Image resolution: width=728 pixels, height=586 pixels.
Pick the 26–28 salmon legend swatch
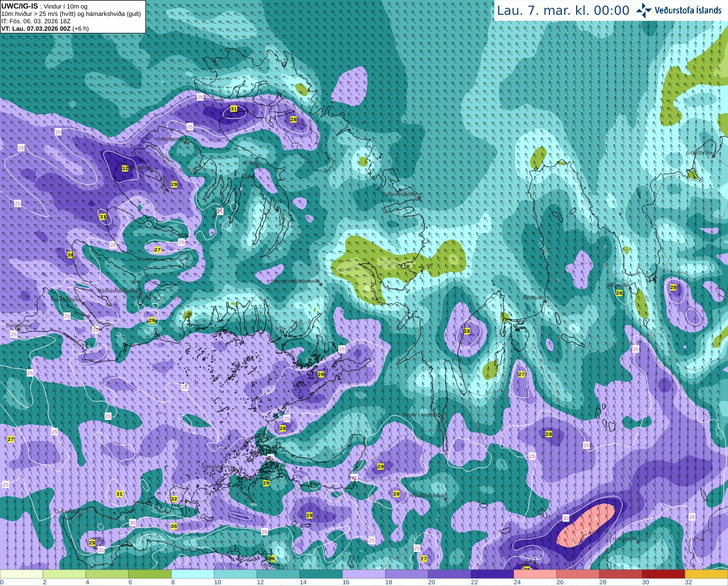pyautogui.click(x=578, y=574)
